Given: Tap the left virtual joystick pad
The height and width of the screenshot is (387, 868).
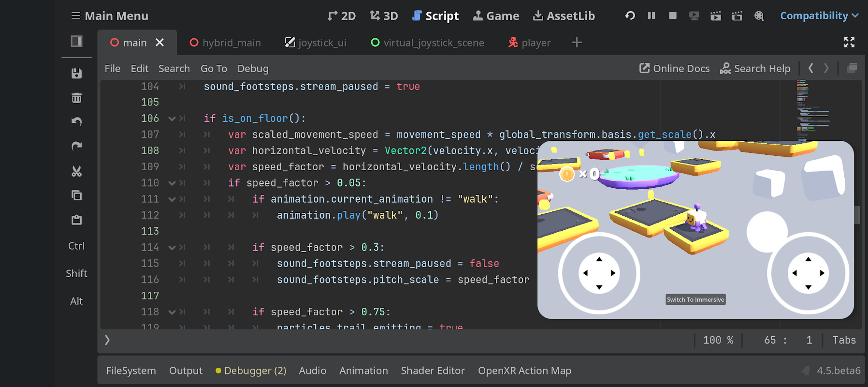Looking at the screenshot, I should pos(599,273).
